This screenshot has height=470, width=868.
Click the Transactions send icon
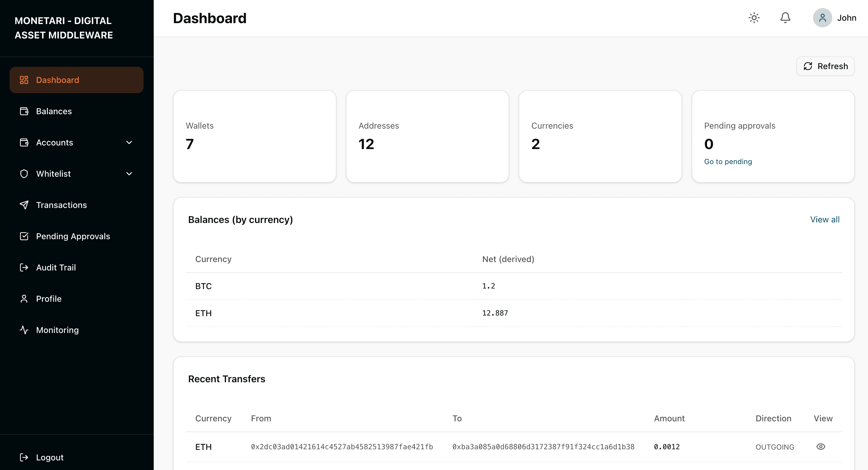(x=24, y=205)
